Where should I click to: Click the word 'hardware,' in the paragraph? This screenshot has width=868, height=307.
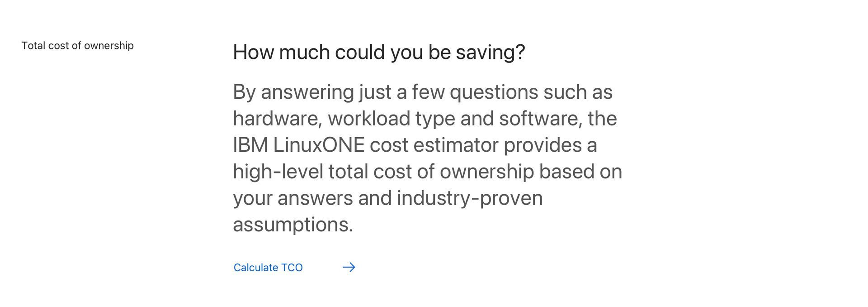tap(278, 119)
